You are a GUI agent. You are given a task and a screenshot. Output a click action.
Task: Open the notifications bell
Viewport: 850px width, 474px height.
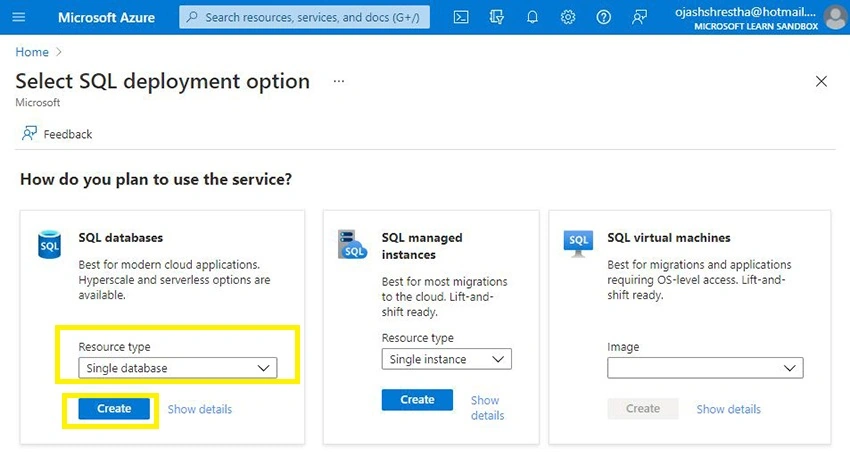532,17
